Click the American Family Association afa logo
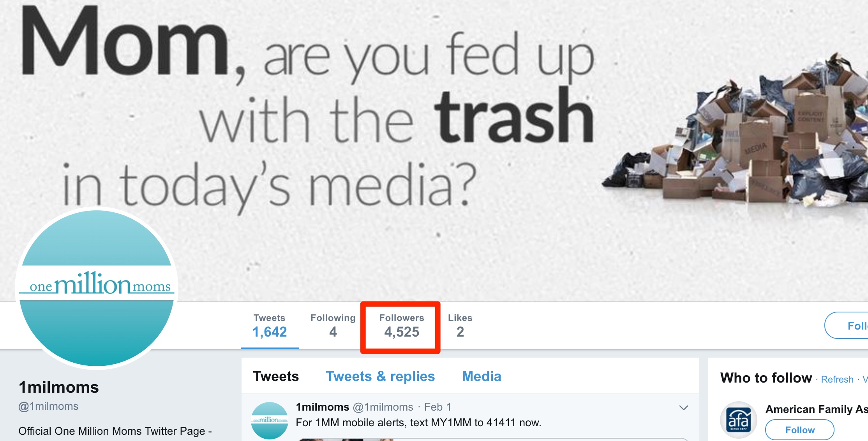The width and height of the screenshot is (868, 441). pos(738,420)
